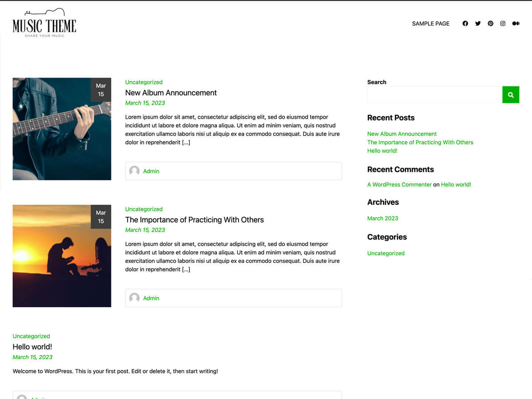This screenshot has height=399, width=532.
Task: Open the March 2023 archive link
Action: (x=383, y=218)
